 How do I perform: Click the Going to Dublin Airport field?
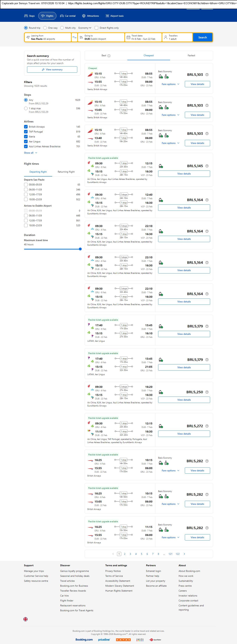pos(101,37)
